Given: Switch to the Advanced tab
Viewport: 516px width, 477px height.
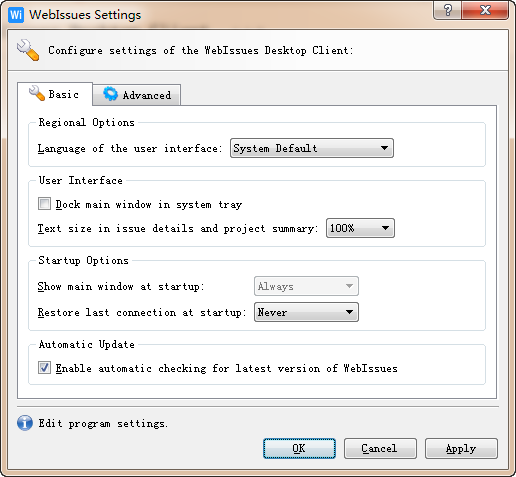Looking at the screenshot, I should point(137,95).
